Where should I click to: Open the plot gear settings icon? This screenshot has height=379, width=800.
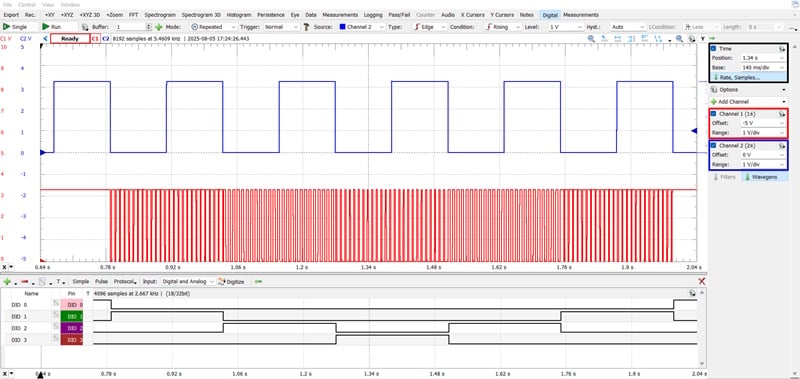(x=691, y=38)
